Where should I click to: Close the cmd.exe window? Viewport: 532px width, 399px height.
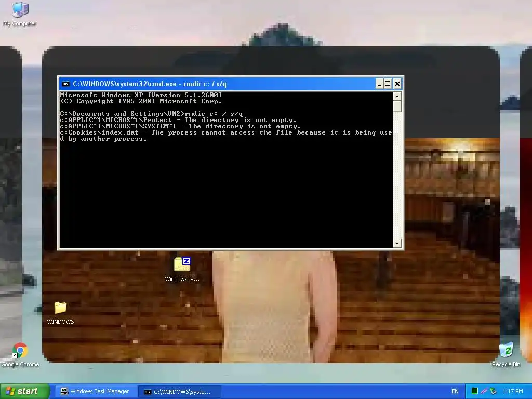tap(397, 84)
